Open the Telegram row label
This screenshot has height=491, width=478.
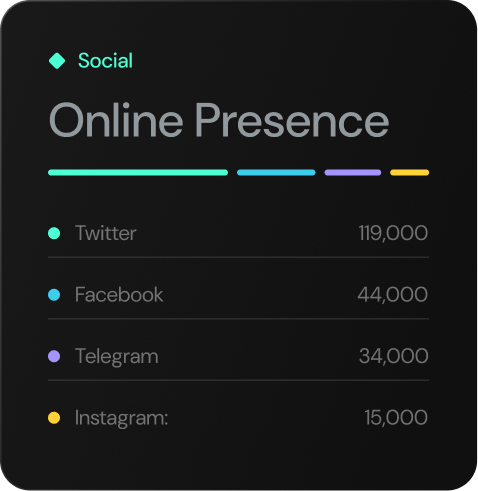pyautogui.click(x=117, y=357)
